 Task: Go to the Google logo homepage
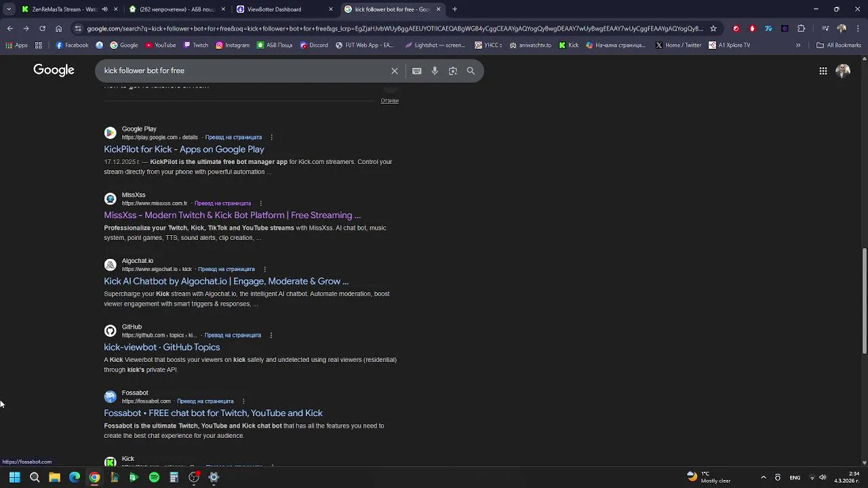point(54,70)
